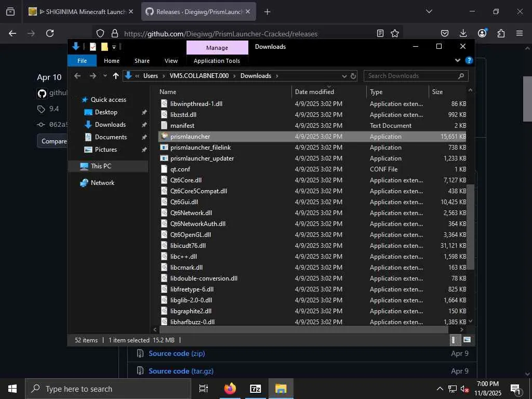This screenshot has height=399, width=532.
Task: Open Firefox downloads panel icon
Action: 463,33
